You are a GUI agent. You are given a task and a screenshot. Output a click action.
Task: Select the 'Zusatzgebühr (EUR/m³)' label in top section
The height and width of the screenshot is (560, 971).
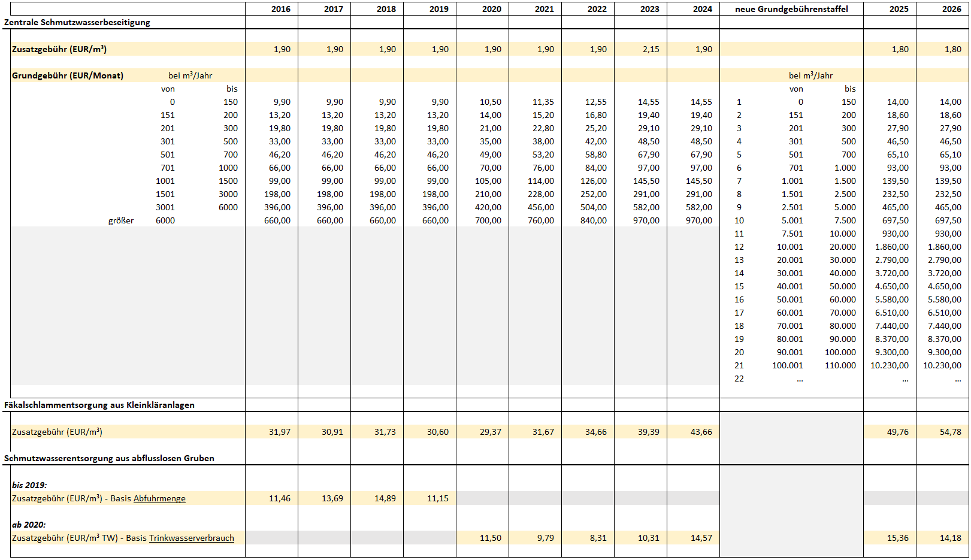(59, 49)
